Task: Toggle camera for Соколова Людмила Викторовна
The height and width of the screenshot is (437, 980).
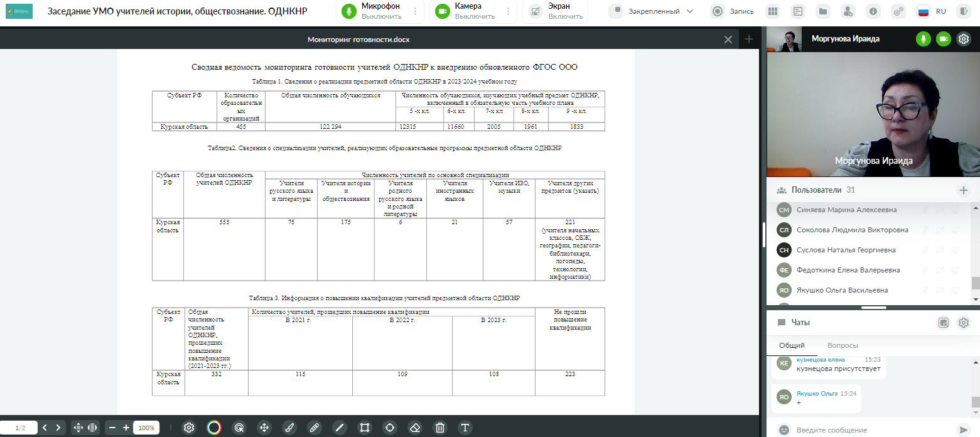Action: (941, 230)
